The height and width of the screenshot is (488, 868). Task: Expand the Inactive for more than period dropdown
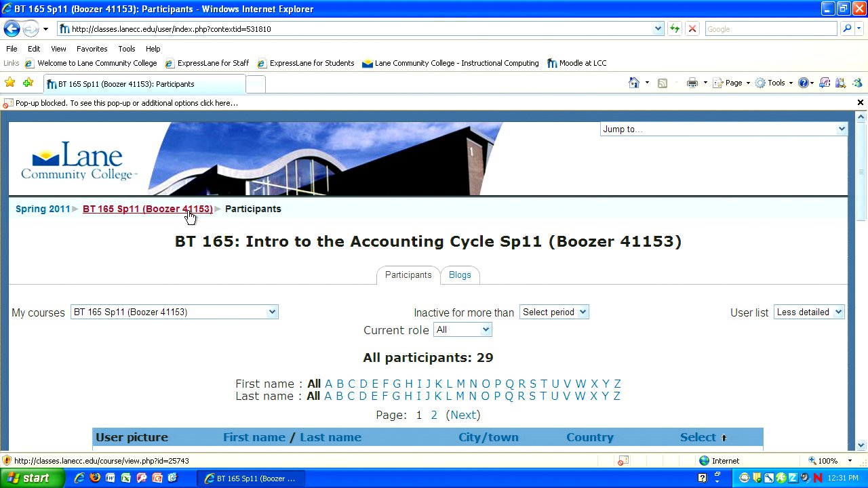pyautogui.click(x=553, y=312)
